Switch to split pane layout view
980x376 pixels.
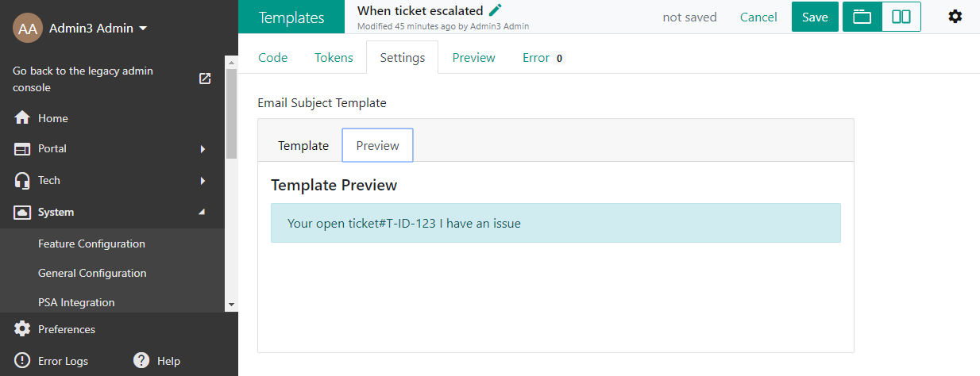[901, 17]
